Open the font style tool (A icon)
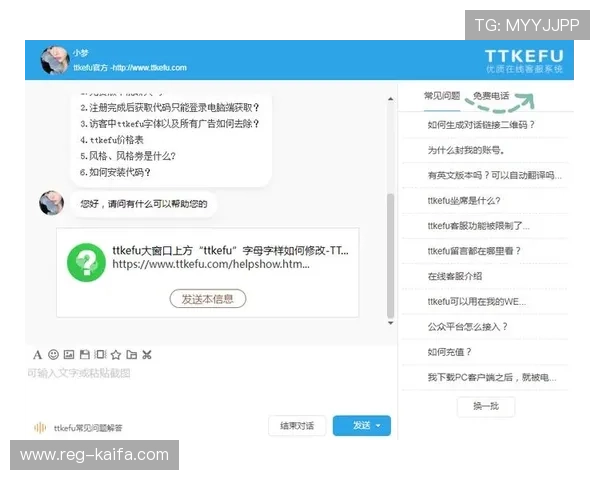This screenshot has height=480, width=600. [x=38, y=355]
